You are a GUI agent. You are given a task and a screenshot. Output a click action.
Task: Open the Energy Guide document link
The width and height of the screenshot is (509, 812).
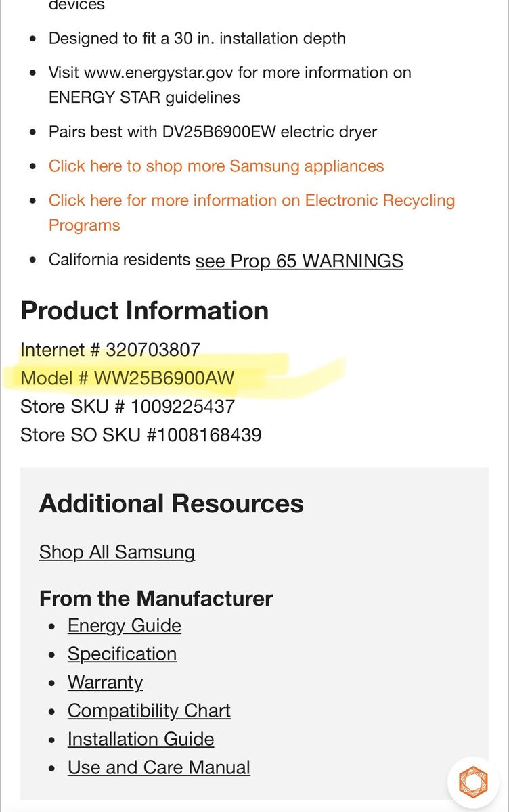point(125,625)
